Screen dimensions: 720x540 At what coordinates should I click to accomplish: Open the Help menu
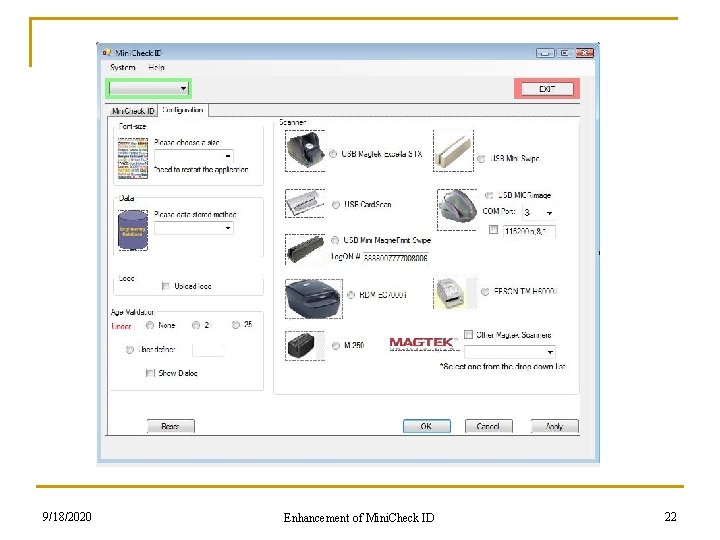click(x=156, y=68)
